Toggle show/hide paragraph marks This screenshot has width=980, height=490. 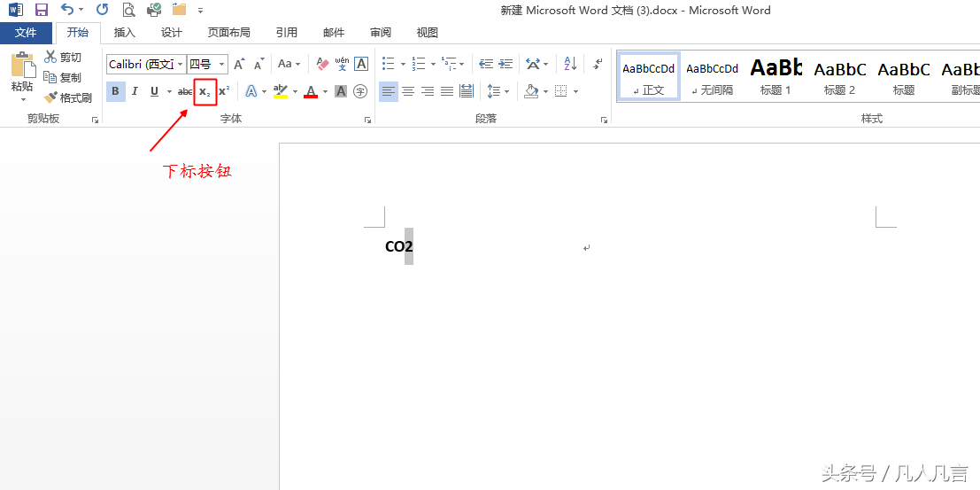click(598, 64)
